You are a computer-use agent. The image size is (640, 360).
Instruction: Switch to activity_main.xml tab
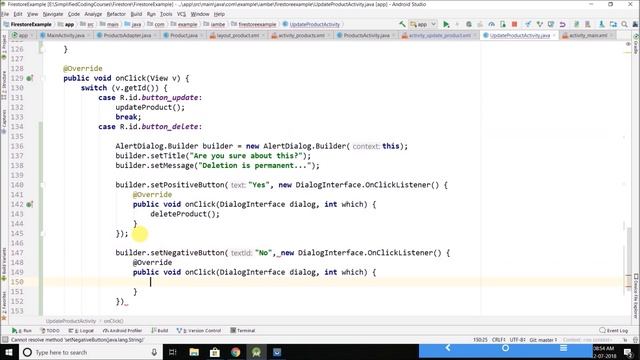pyautogui.click(x=588, y=36)
